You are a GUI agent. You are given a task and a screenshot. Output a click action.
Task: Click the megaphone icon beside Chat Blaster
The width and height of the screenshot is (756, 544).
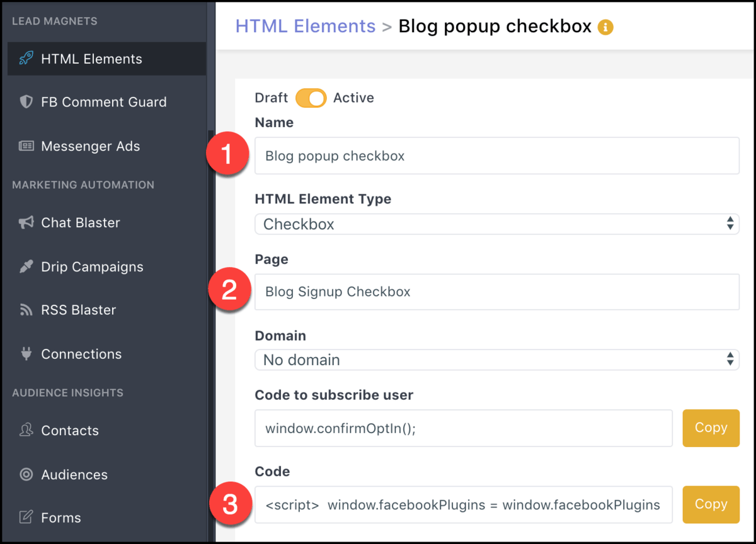coord(26,222)
